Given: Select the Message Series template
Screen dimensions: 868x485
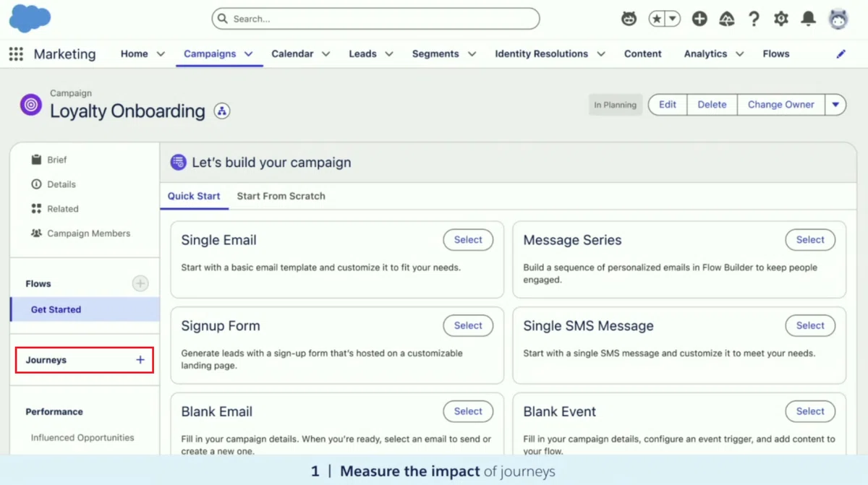Looking at the screenshot, I should coord(810,240).
